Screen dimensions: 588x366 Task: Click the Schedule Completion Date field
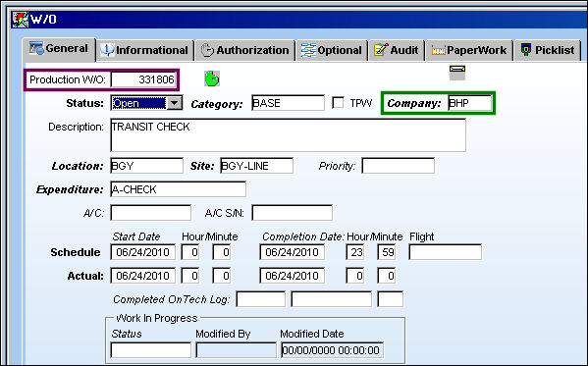point(292,252)
